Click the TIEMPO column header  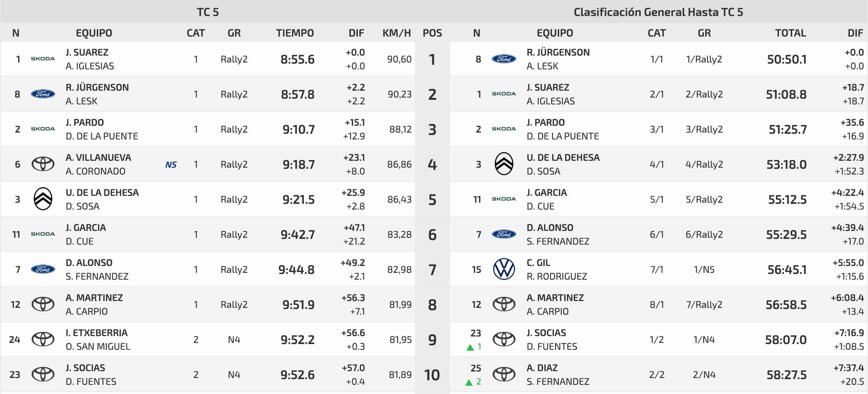pos(295,33)
